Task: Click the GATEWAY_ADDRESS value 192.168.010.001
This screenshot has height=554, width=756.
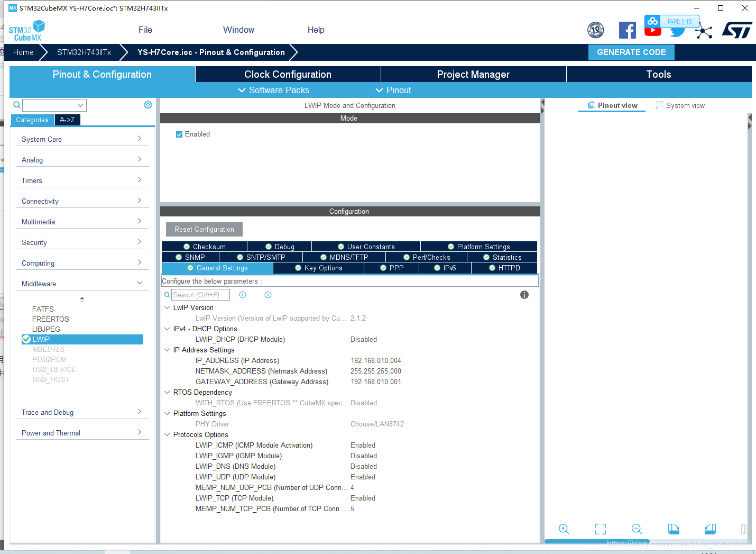Action: [376, 382]
